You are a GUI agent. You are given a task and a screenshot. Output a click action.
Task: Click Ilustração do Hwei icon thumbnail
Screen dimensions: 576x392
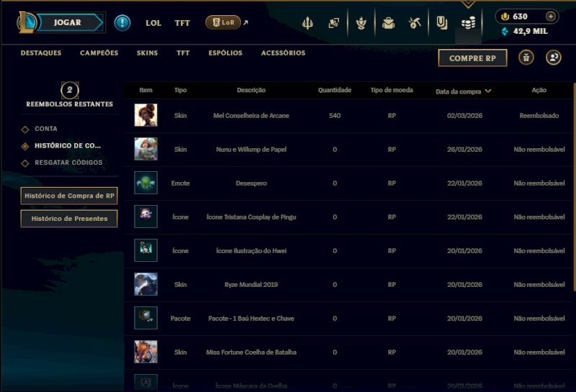pyautogui.click(x=146, y=250)
